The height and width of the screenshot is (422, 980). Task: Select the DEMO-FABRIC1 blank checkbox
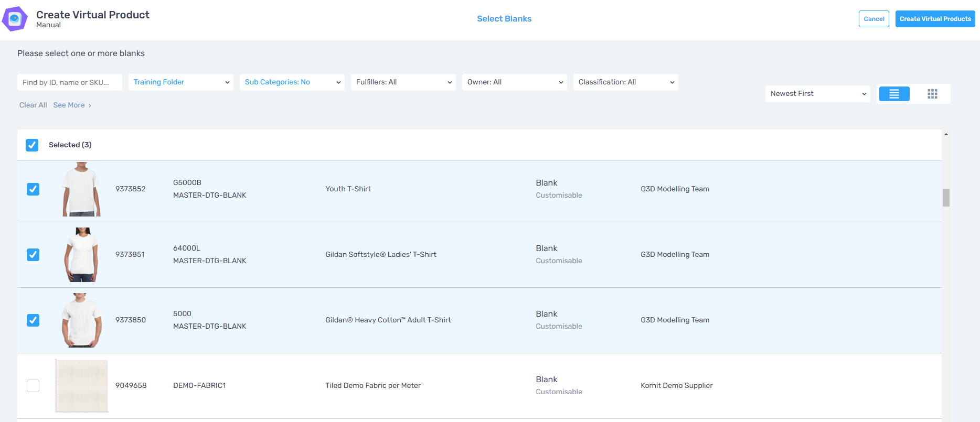point(33,386)
